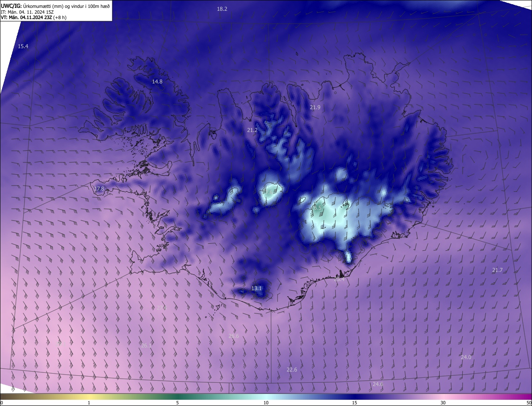The width and height of the screenshot is (532, 406).
Task: Click the 21.2 value label
Action: [x=252, y=130]
